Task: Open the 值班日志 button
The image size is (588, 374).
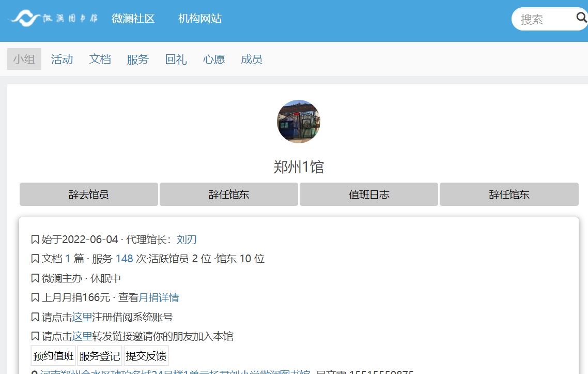Action: [369, 195]
